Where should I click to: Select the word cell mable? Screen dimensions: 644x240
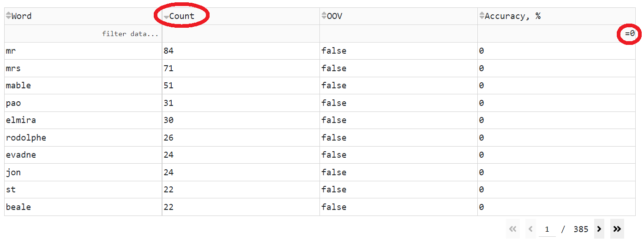tap(18, 86)
